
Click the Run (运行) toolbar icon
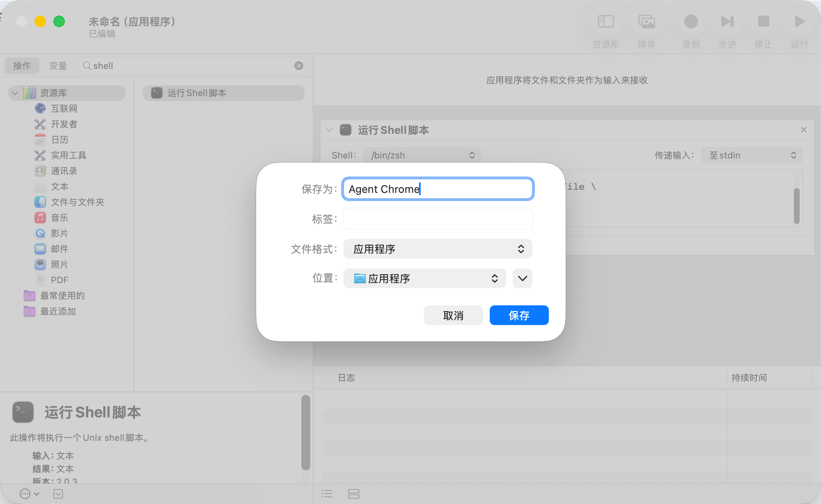pyautogui.click(x=799, y=21)
